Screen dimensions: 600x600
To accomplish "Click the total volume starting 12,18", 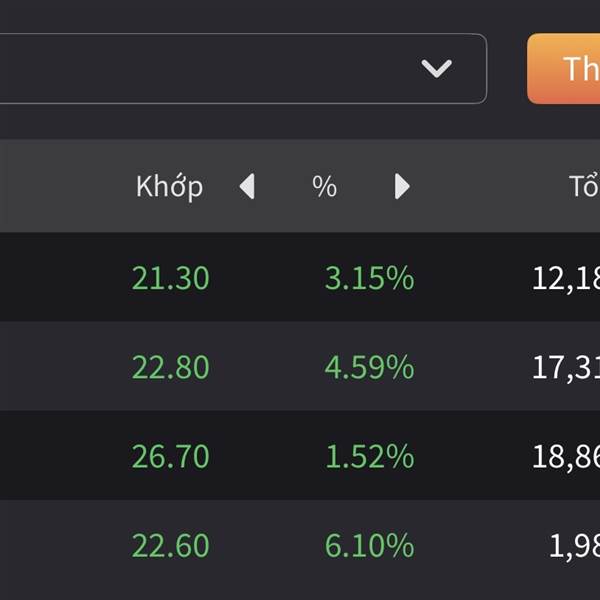I will coord(566,279).
